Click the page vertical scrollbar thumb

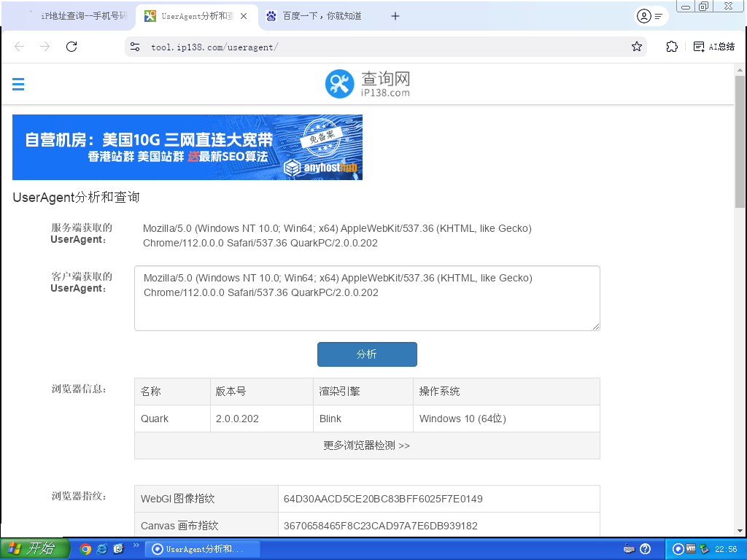(x=740, y=146)
